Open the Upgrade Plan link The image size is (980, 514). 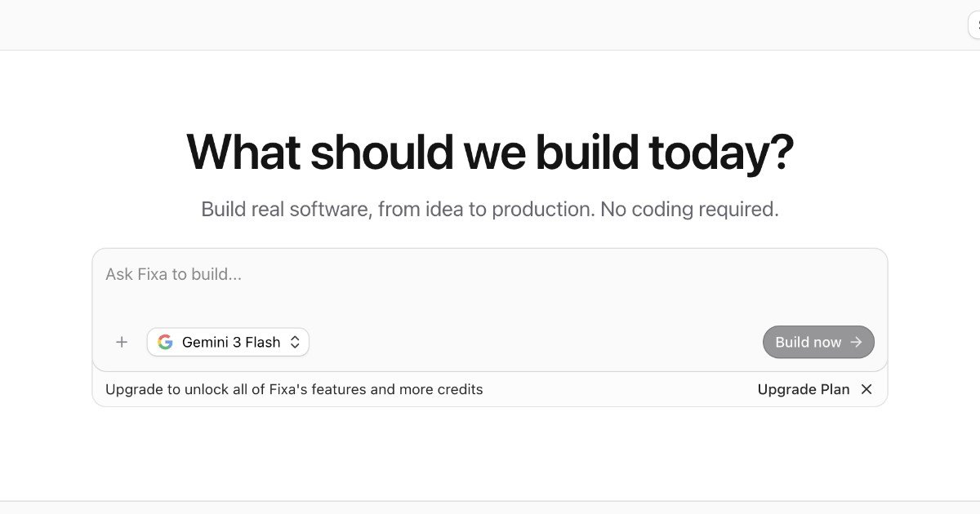[803, 390]
